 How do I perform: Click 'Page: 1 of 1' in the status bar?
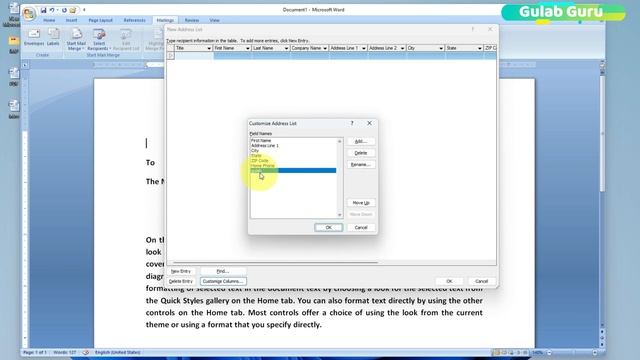[x=35, y=352]
